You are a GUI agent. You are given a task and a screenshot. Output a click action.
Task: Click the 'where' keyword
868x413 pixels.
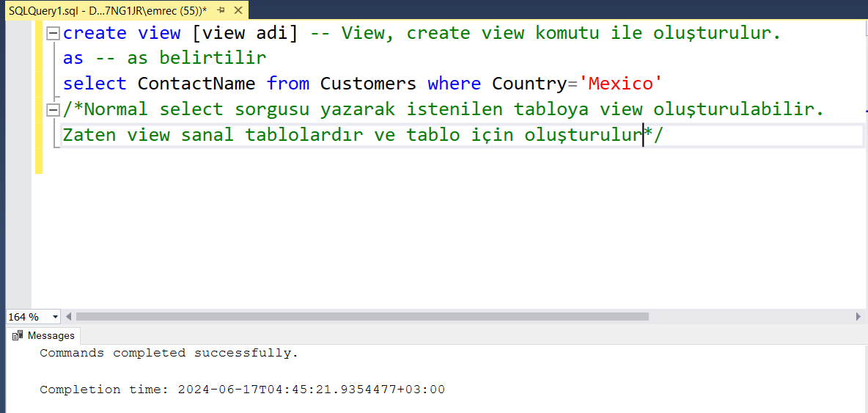pyautogui.click(x=455, y=84)
